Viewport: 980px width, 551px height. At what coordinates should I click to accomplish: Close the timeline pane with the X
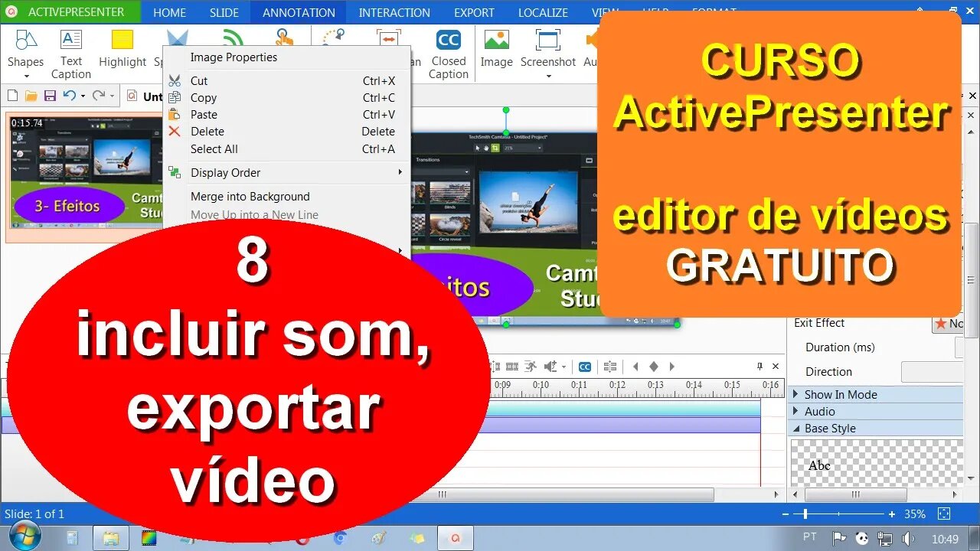[776, 367]
